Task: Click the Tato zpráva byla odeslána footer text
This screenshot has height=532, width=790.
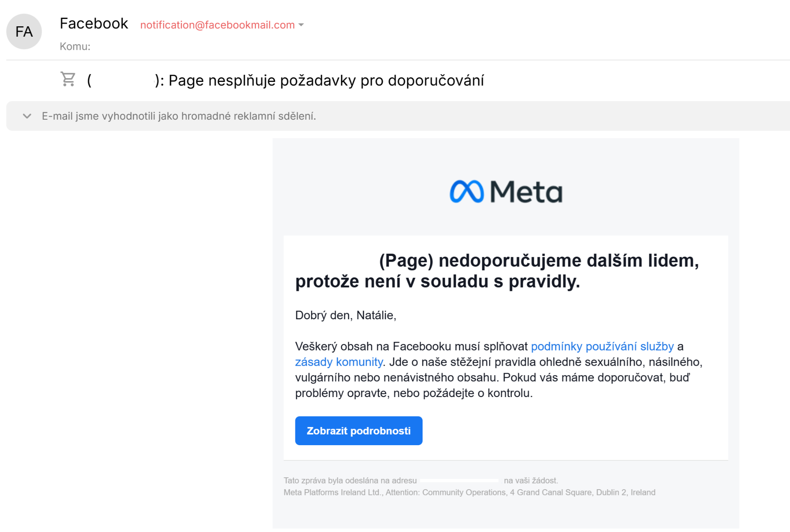Action: [x=350, y=481]
